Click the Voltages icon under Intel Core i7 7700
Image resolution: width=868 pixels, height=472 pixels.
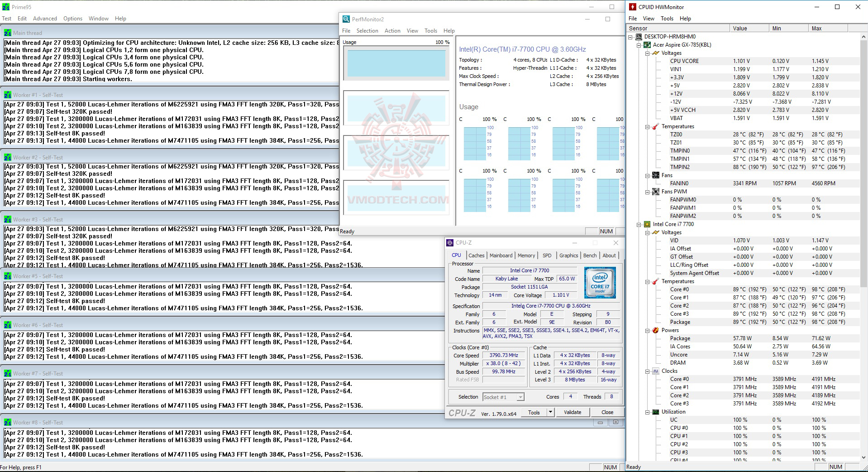pyautogui.click(x=656, y=232)
